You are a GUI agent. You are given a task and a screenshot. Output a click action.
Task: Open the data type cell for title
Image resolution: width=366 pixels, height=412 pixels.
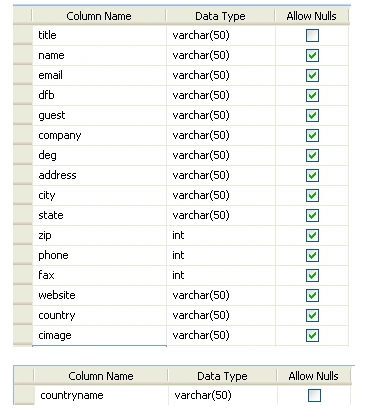[221, 35]
